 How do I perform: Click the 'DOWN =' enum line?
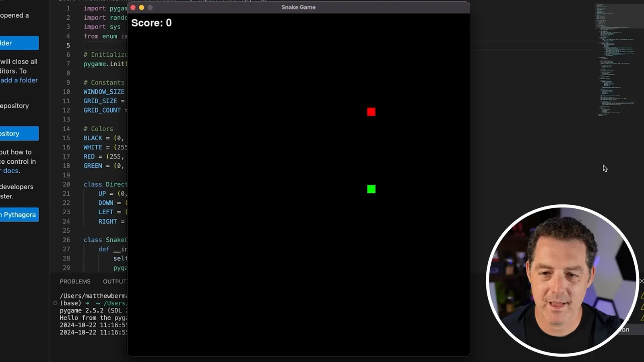[x=112, y=203]
